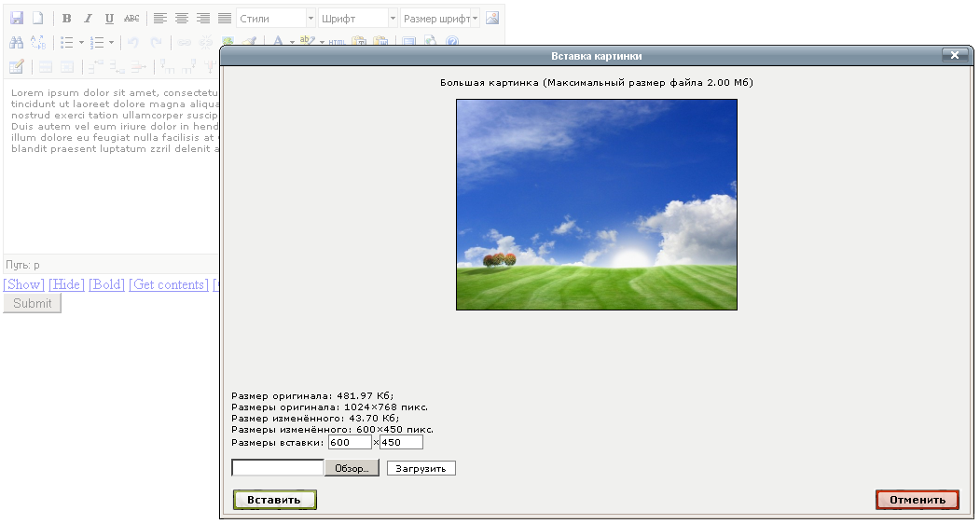The height and width of the screenshot is (524, 980).
Task: Toggle bold formatting in the toolbar
Action: [67, 18]
